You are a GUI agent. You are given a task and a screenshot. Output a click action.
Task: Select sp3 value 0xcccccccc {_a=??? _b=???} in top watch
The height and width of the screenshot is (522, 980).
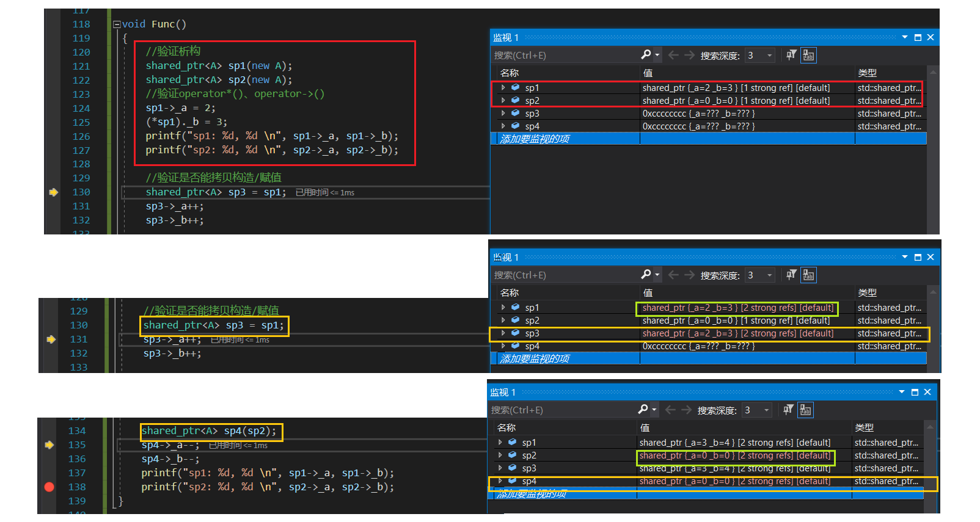coord(698,114)
